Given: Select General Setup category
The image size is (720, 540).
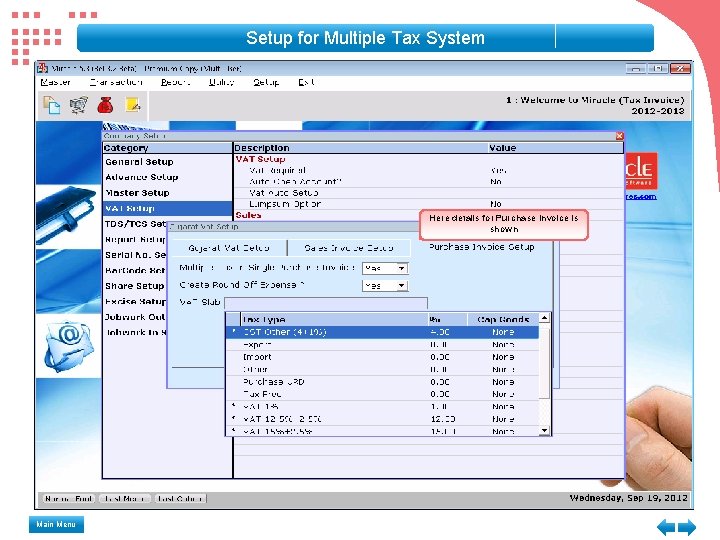Looking at the screenshot, I should coord(139,162).
